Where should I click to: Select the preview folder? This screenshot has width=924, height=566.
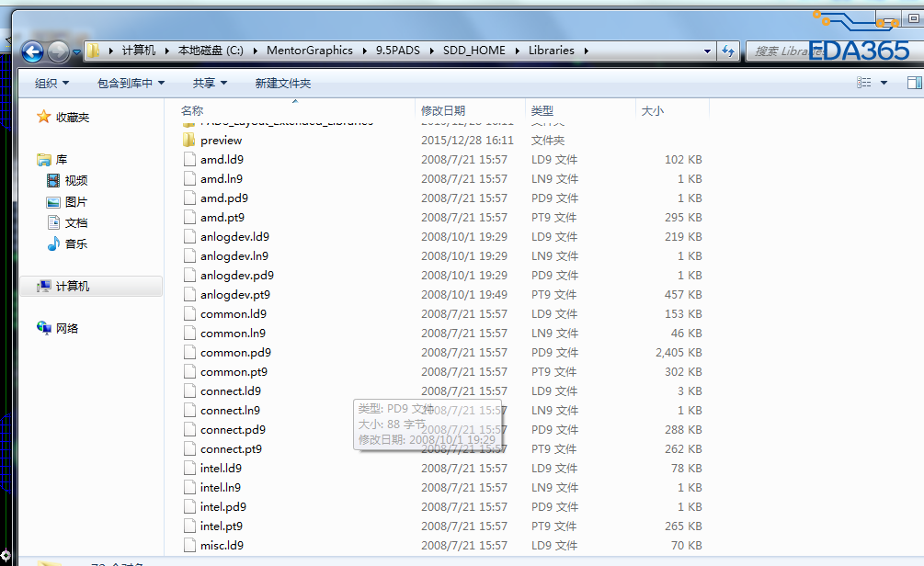tap(221, 141)
